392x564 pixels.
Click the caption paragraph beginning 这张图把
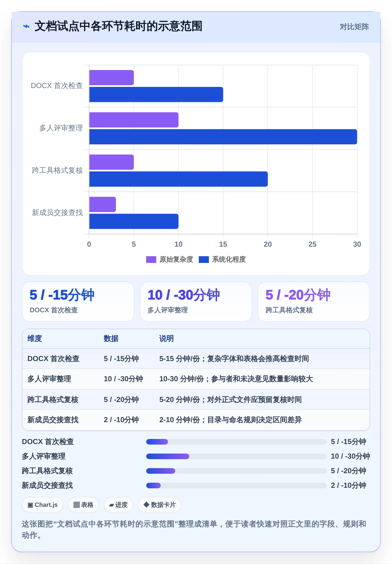(x=194, y=530)
